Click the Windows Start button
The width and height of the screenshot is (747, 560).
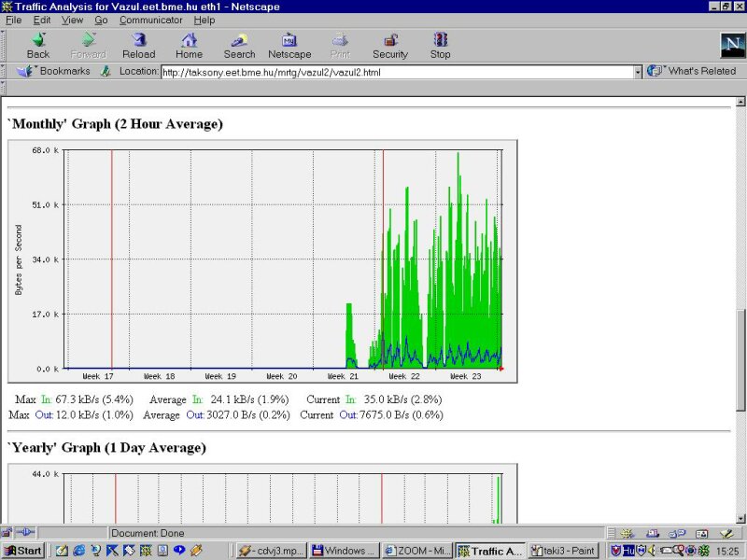[x=22, y=551]
